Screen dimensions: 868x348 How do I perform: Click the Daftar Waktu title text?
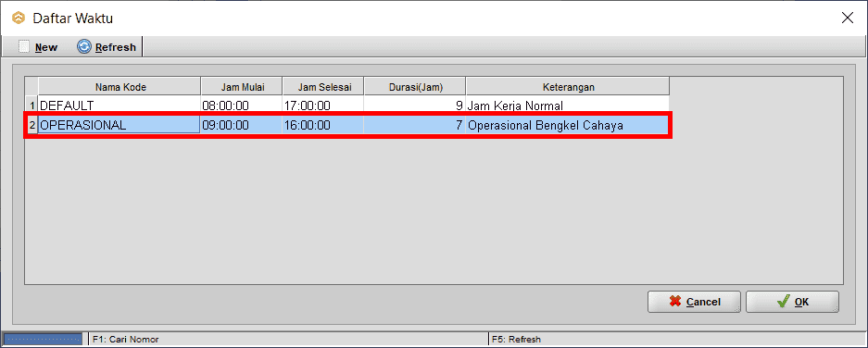point(73,19)
